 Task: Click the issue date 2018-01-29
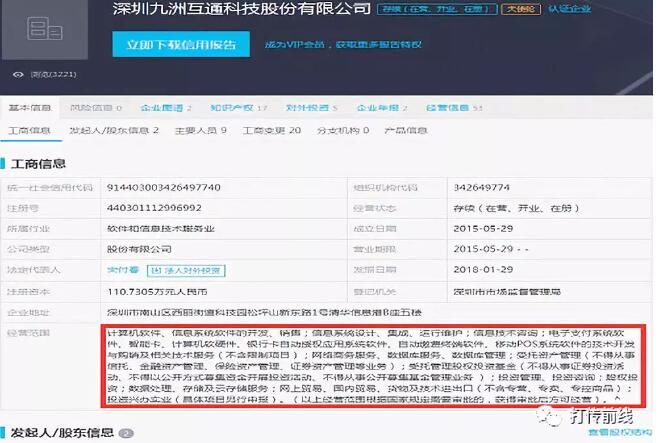[x=483, y=269]
